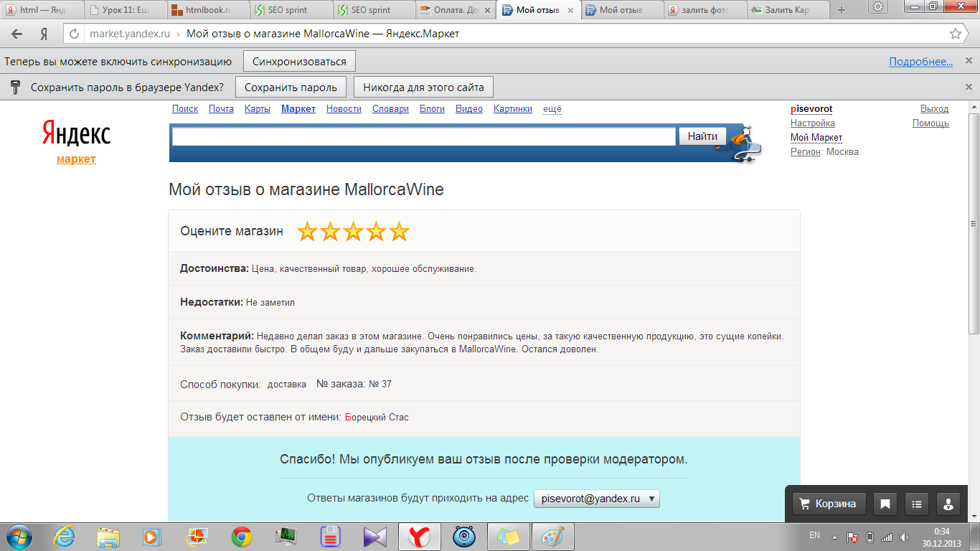Open the 'Корзина' cart button

click(829, 504)
